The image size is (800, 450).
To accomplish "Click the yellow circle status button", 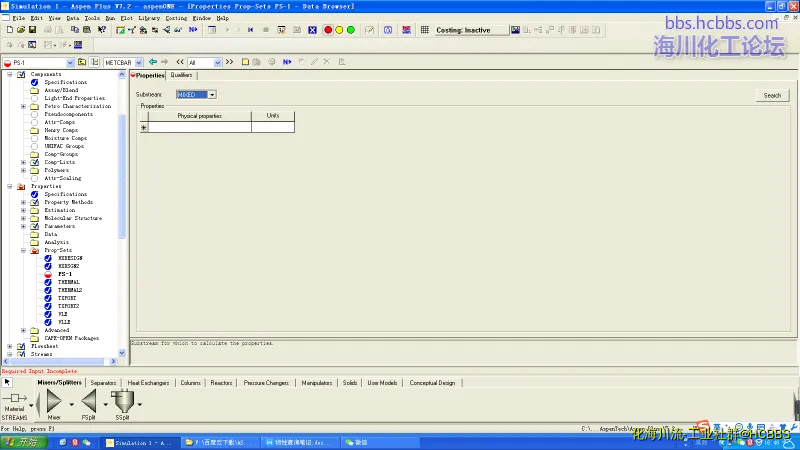I will 339,30.
